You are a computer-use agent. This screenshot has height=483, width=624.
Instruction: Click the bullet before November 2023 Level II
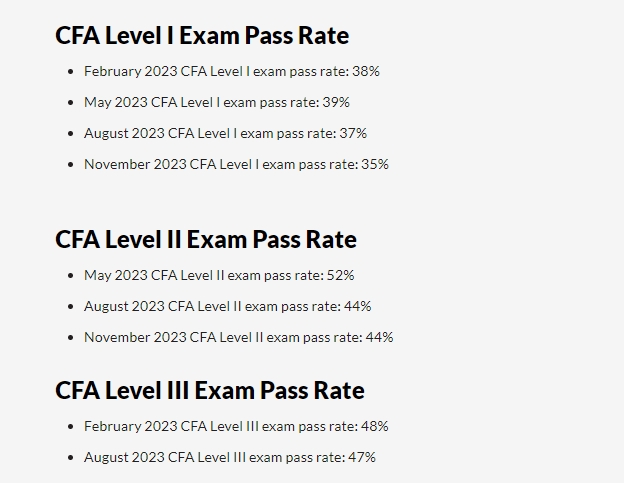point(70,338)
